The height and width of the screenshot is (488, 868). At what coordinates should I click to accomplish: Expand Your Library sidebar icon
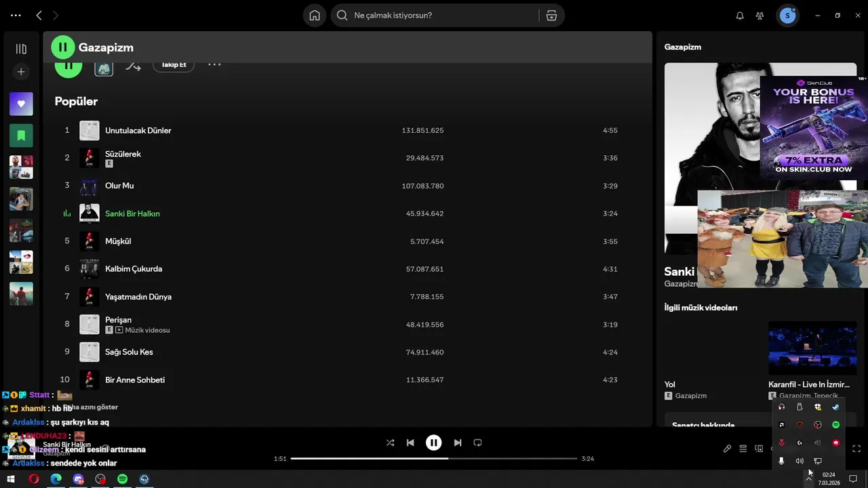tap(21, 49)
